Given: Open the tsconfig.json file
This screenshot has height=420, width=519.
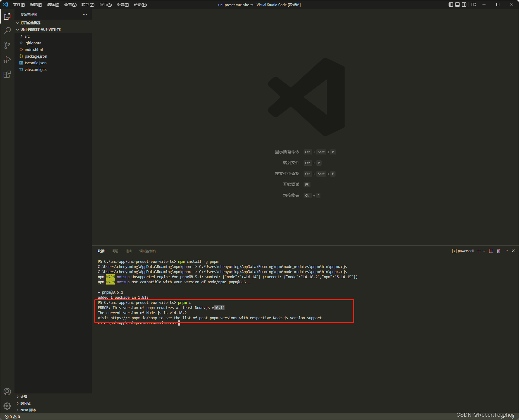Looking at the screenshot, I should (x=53, y=63).
